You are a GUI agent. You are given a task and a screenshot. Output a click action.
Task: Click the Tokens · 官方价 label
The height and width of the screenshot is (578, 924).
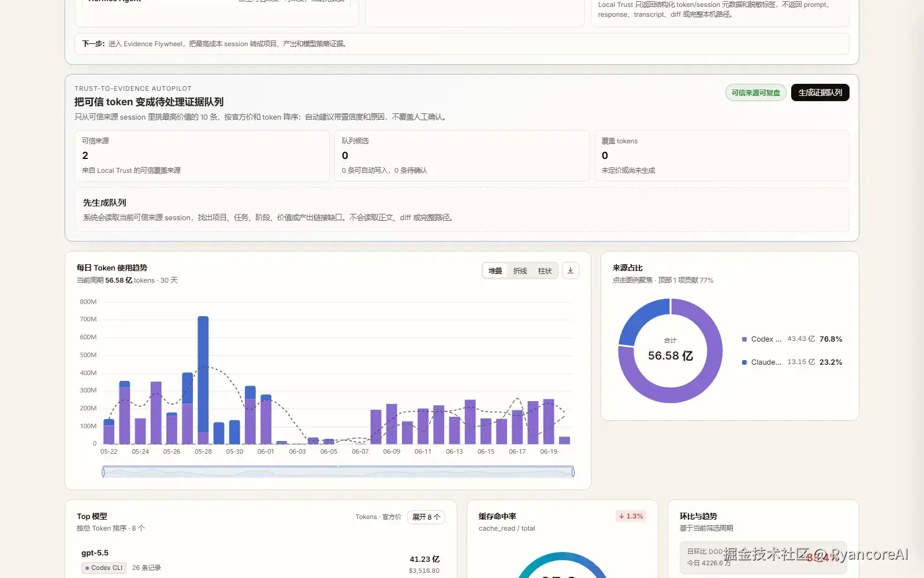point(378,517)
